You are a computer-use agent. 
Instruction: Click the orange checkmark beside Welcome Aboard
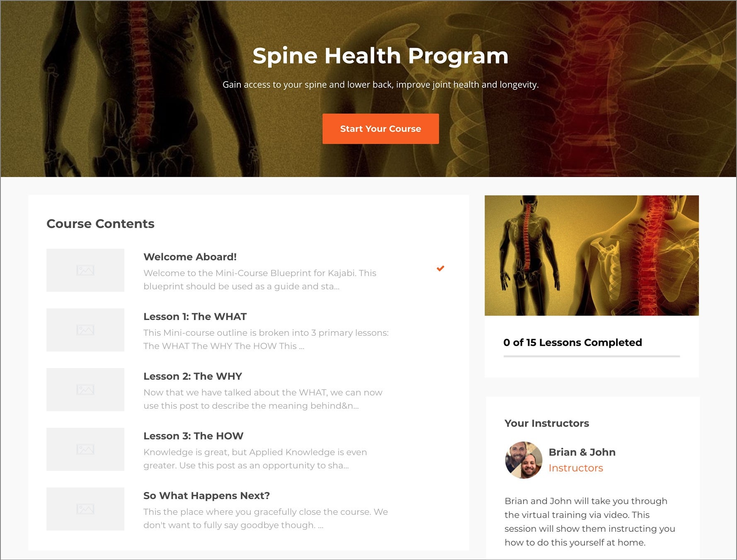pyautogui.click(x=440, y=268)
